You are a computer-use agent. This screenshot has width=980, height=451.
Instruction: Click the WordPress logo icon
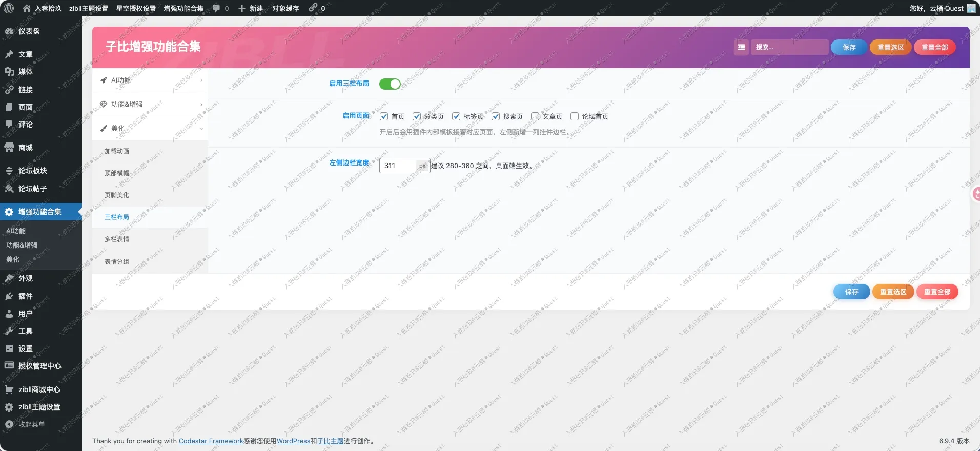[9, 8]
